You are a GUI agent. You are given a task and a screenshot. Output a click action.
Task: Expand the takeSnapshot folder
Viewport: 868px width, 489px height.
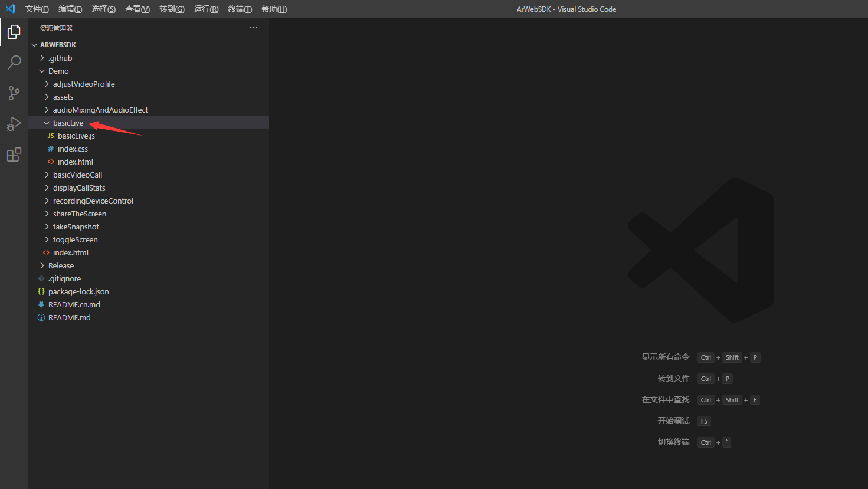47,227
